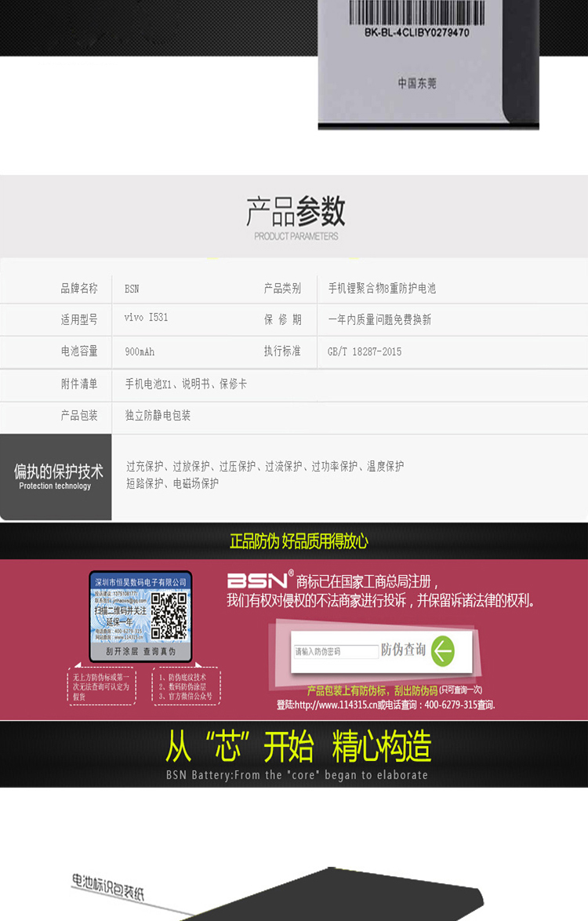This screenshot has height=921, width=588.
Task: Click the 900mAh battery capacity value
Action: (140, 351)
